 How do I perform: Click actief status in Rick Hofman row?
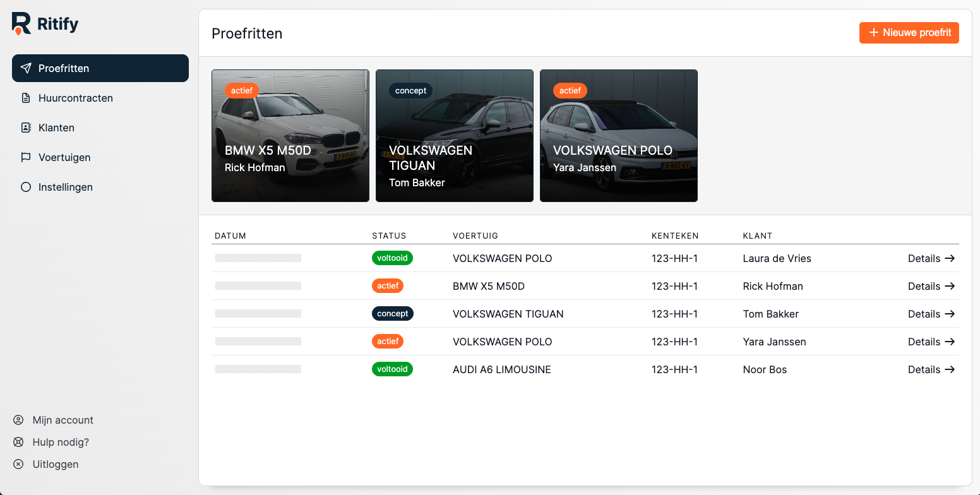coord(388,285)
